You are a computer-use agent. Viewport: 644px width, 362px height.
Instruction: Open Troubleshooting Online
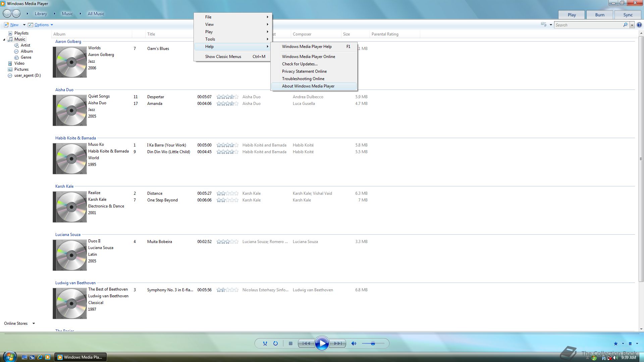point(314,79)
